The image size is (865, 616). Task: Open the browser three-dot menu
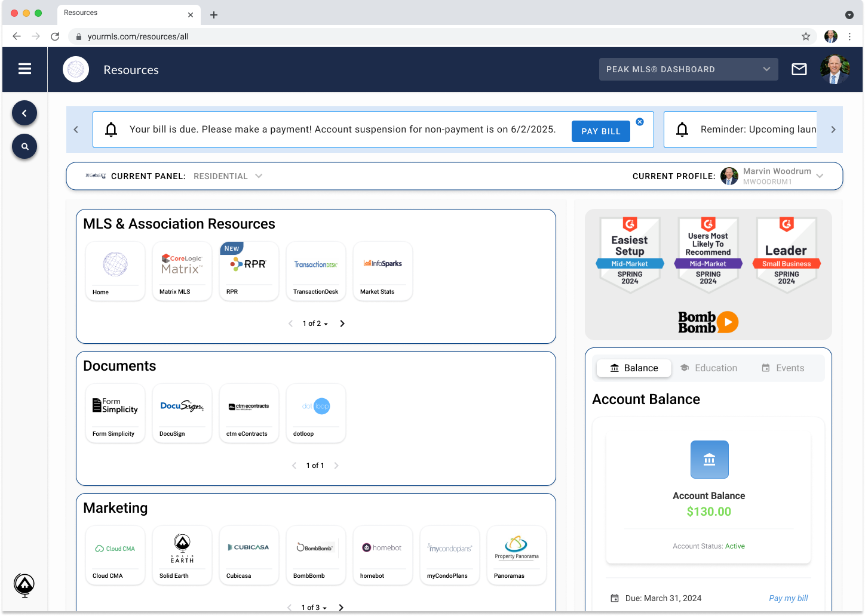pos(849,36)
